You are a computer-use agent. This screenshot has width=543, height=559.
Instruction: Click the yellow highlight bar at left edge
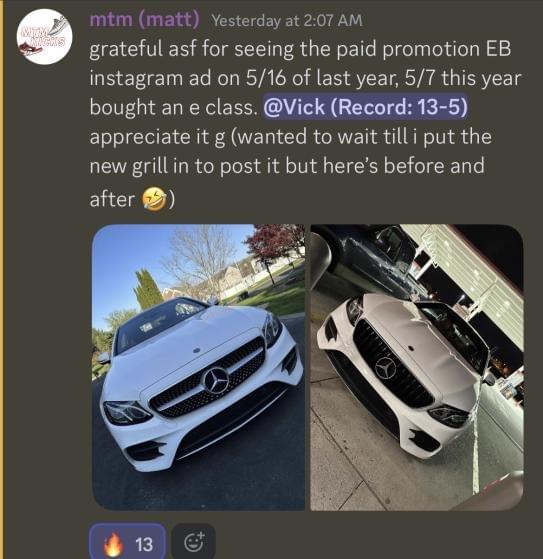(x=1, y=280)
